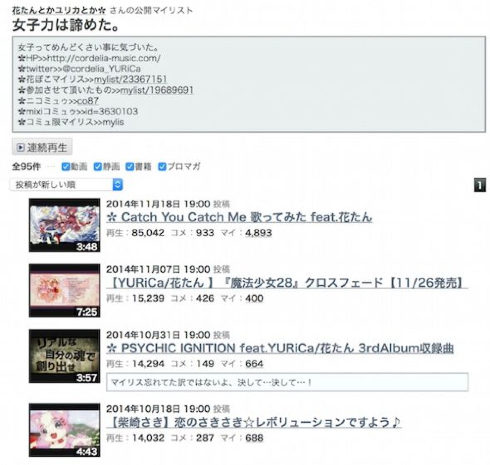This screenshot has height=465, width=490.
Task: Toggle the 動画 checkbox
Action: 66,167
